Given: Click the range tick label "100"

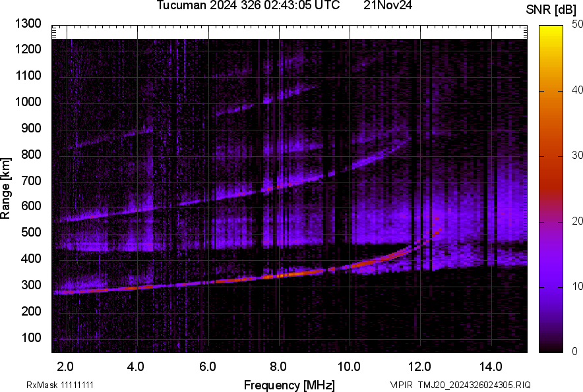Looking at the screenshot, I should [x=31, y=337].
